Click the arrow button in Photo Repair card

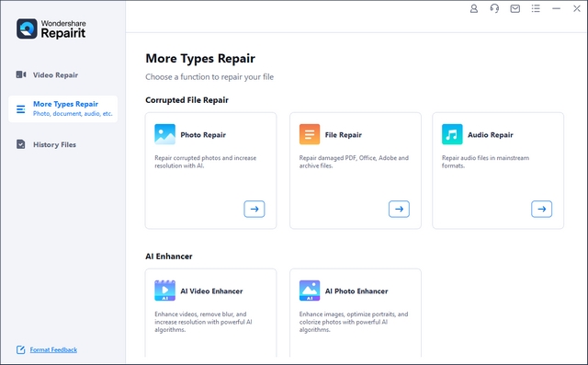point(254,209)
